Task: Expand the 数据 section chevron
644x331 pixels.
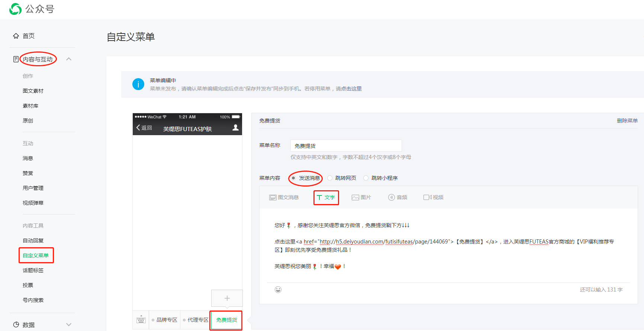Action: coord(69,325)
